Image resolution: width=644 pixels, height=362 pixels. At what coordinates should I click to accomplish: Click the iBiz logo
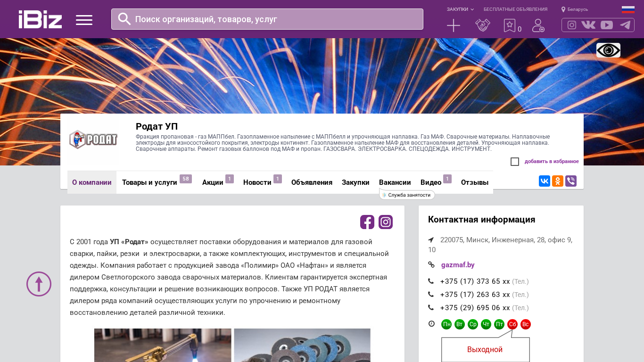(40, 19)
